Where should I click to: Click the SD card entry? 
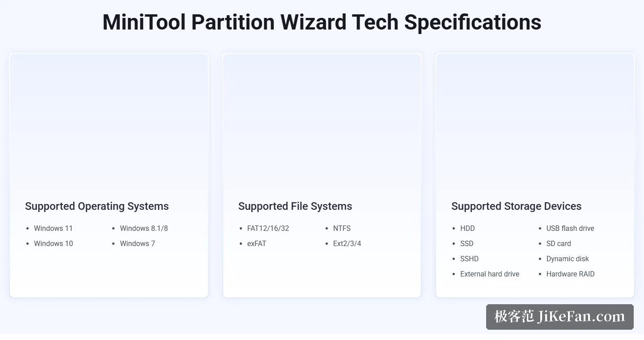click(x=559, y=243)
